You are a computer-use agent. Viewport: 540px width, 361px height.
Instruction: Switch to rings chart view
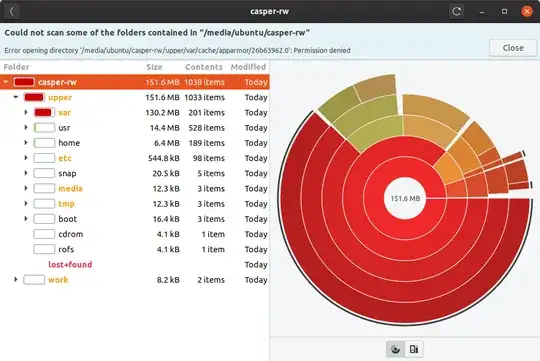(x=395, y=349)
